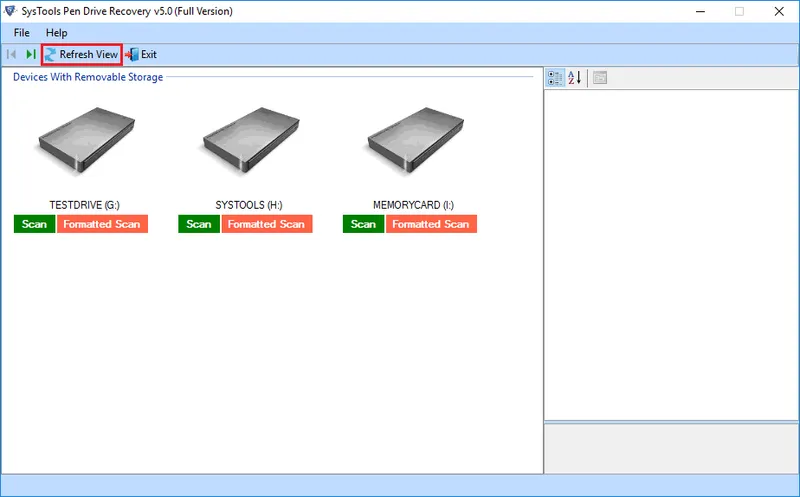Viewport: 800px width, 497px height.
Task: Run Formatted Scan on SYSTOOLS (H:)
Action: (266, 224)
